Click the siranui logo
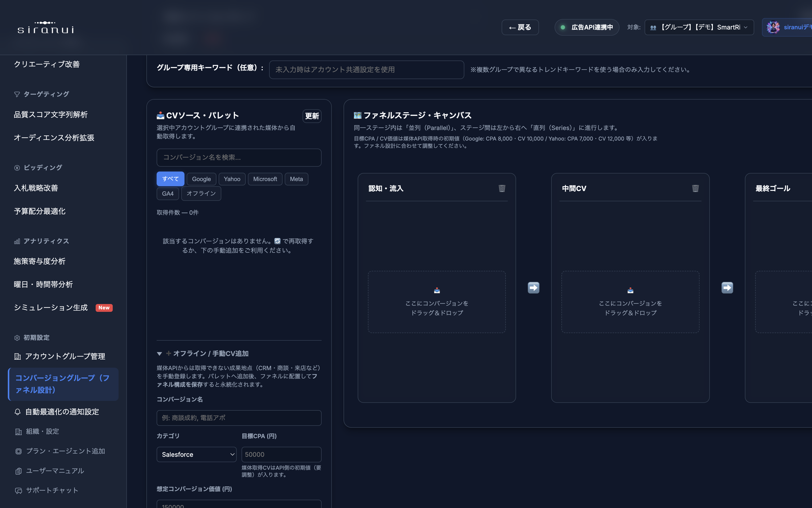 46,27
